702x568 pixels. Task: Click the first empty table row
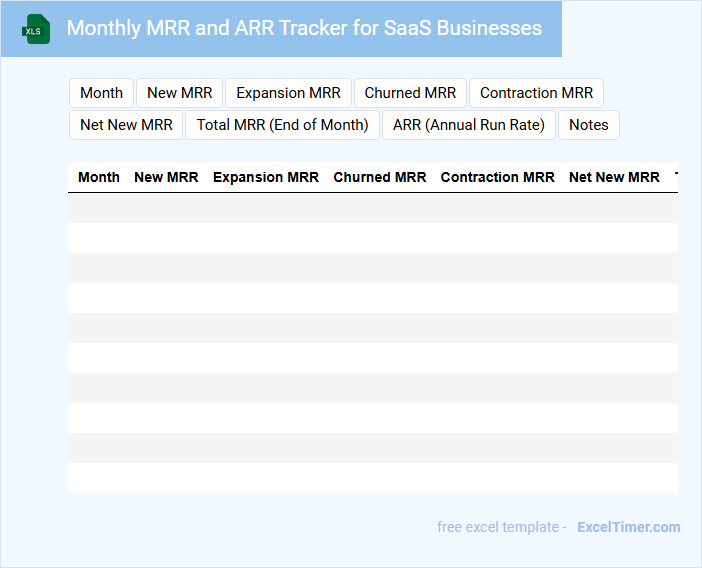click(x=372, y=208)
